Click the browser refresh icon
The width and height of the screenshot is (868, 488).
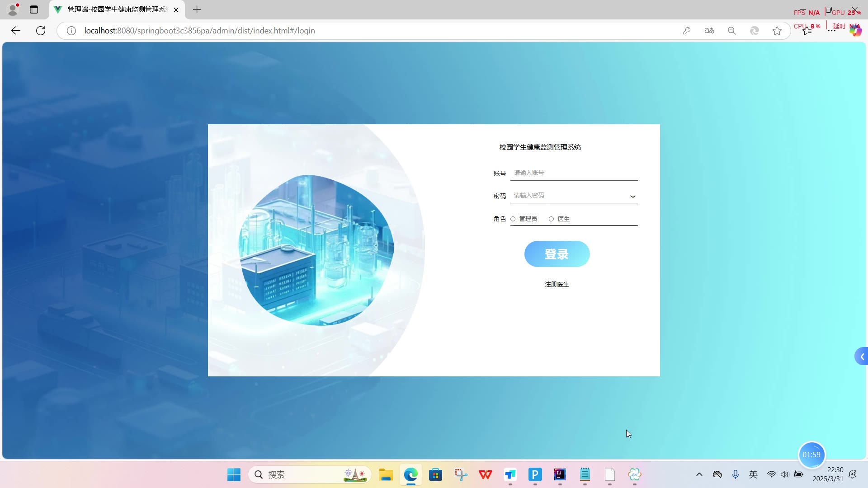pyautogui.click(x=41, y=31)
